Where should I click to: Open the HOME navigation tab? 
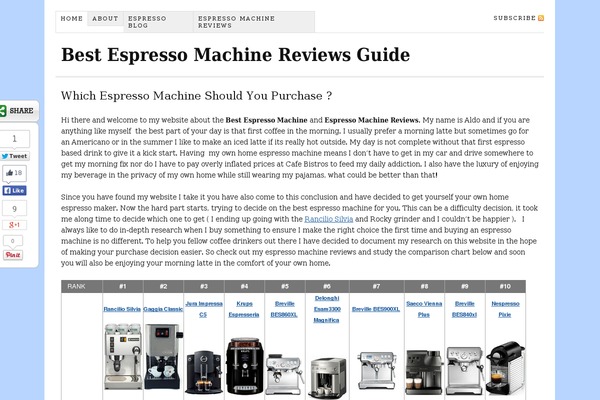click(x=72, y=19)
